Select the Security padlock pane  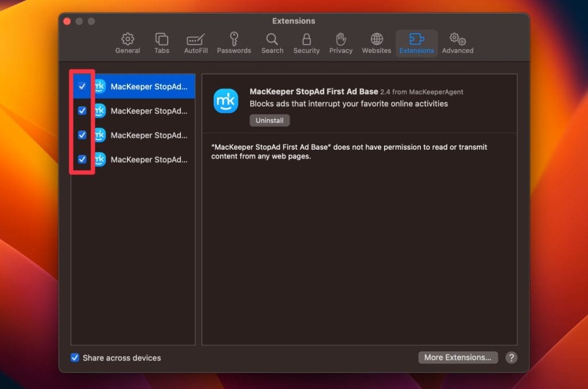click(x=306, y=44)
